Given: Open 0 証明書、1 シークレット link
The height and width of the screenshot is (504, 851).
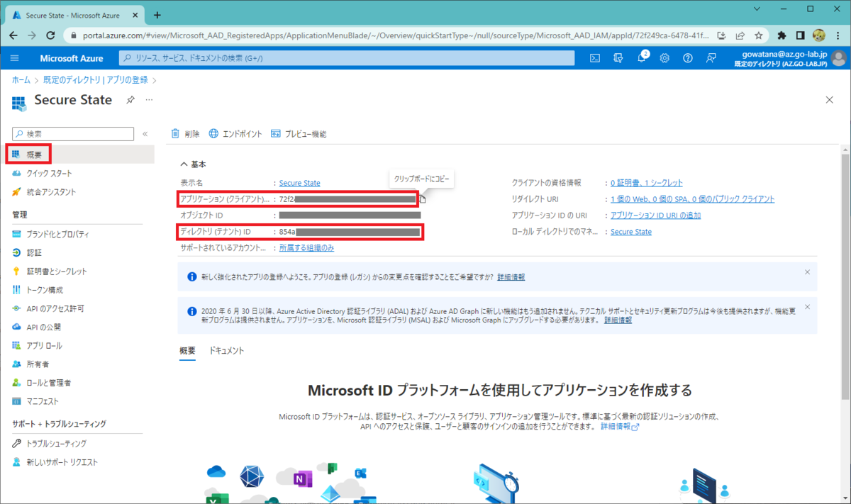Looking at the screenshot, I should pos(646,183).
